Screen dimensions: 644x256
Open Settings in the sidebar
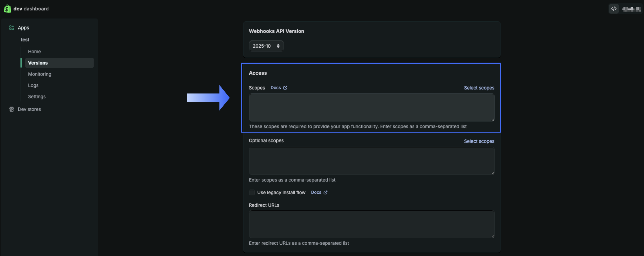pyautogui.click(x=37, y=97)
